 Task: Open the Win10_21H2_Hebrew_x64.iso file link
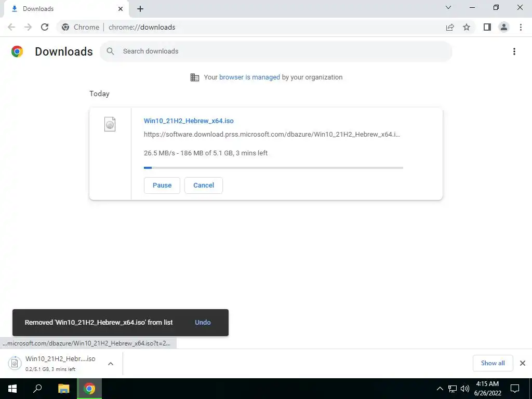pos(189,121)
